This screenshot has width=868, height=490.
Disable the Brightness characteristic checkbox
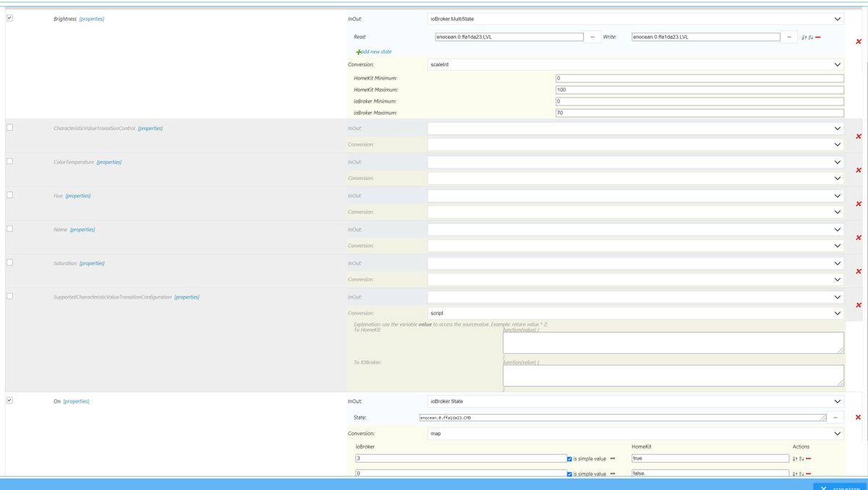click(x=9, y=18)
